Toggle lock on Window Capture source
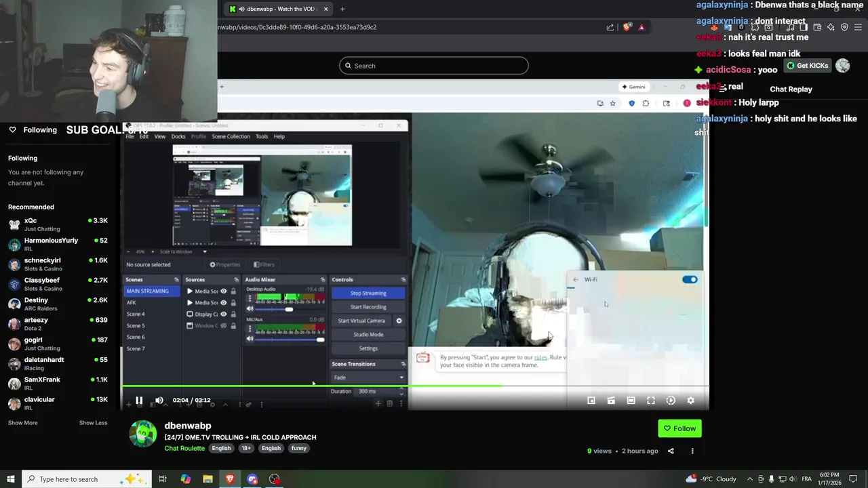This screenshot has width=868, height=488. (233, 326)
